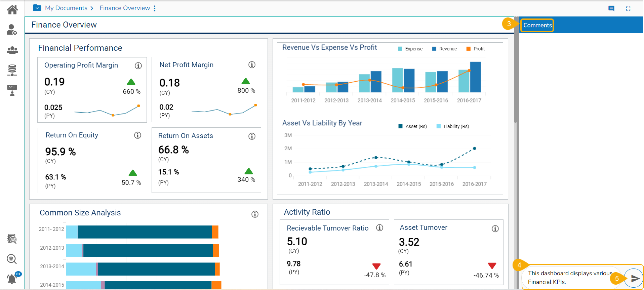Viewport: 644px width, 290px height.
Task: Send the comment with the arrow icon
Action: pyautogui.click(x=635, y=278)
